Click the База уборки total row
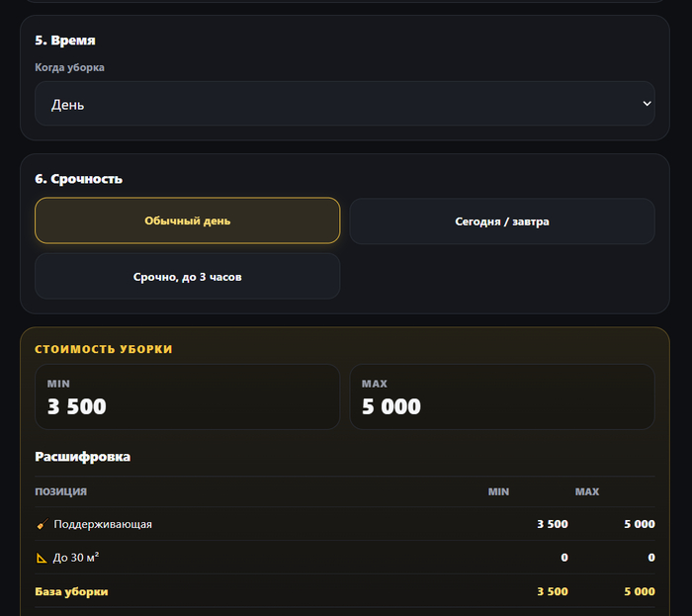Viewport: 692px width, 616px height. pos(345,591)
